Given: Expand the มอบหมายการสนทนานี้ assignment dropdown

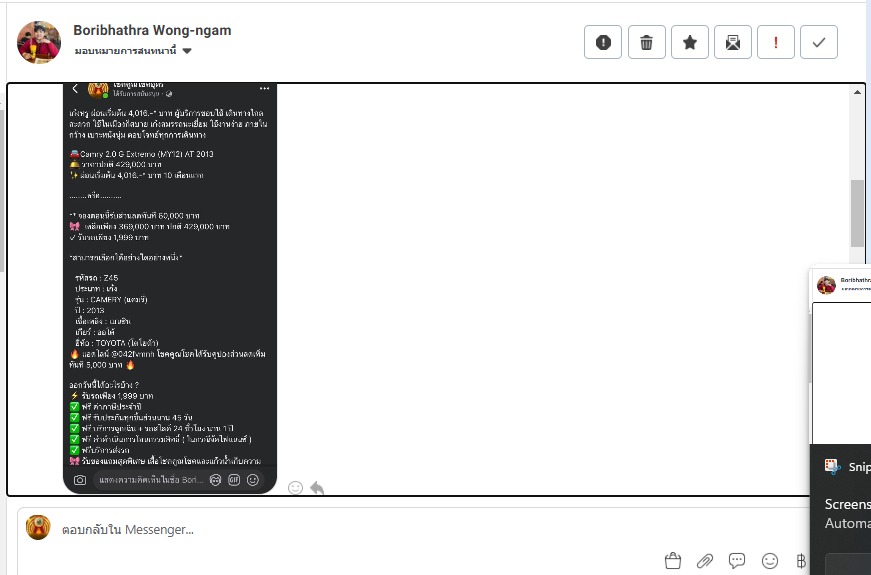Looking at the screenshot, I should 133,51.
